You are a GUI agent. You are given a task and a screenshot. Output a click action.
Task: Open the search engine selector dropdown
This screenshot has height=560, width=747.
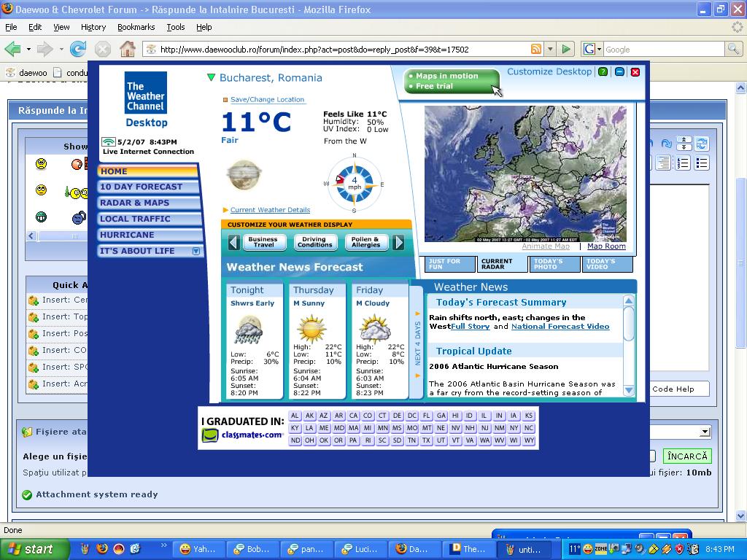pos(592,50)
